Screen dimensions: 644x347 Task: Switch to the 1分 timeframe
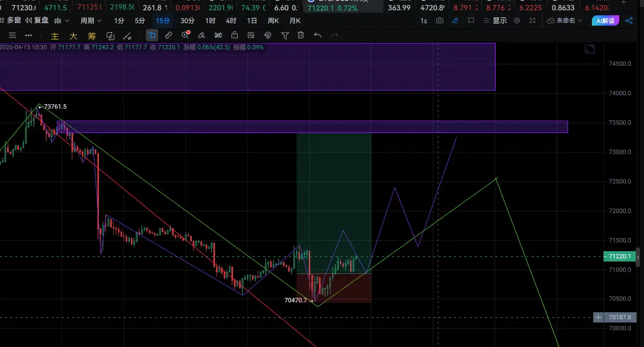119,20
